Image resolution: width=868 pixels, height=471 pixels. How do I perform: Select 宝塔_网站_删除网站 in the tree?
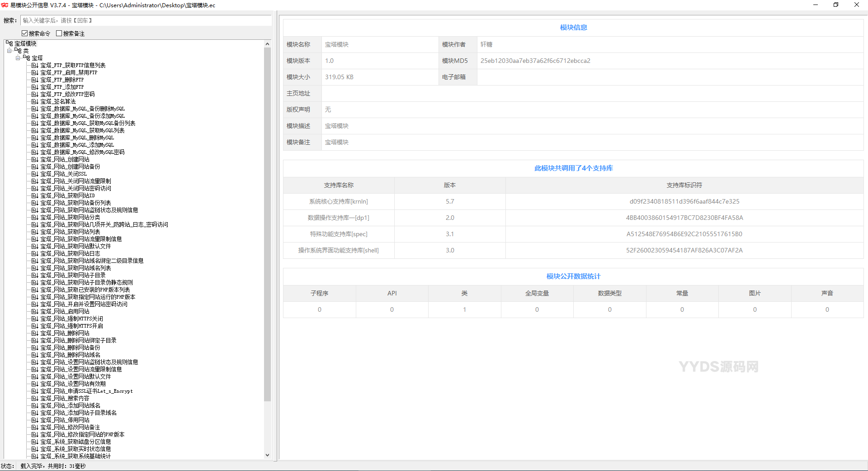pyautogui.click(x=65, y=333)
